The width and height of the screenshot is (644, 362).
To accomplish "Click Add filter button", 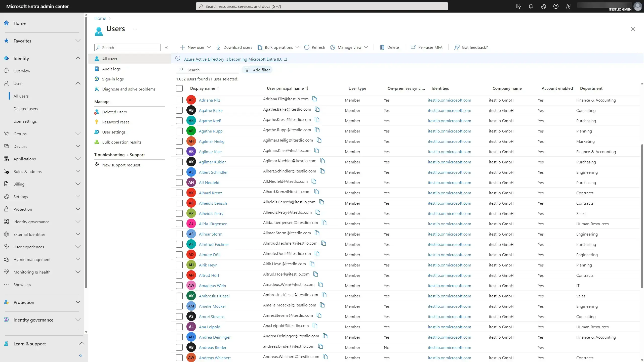I will point(257,70).
